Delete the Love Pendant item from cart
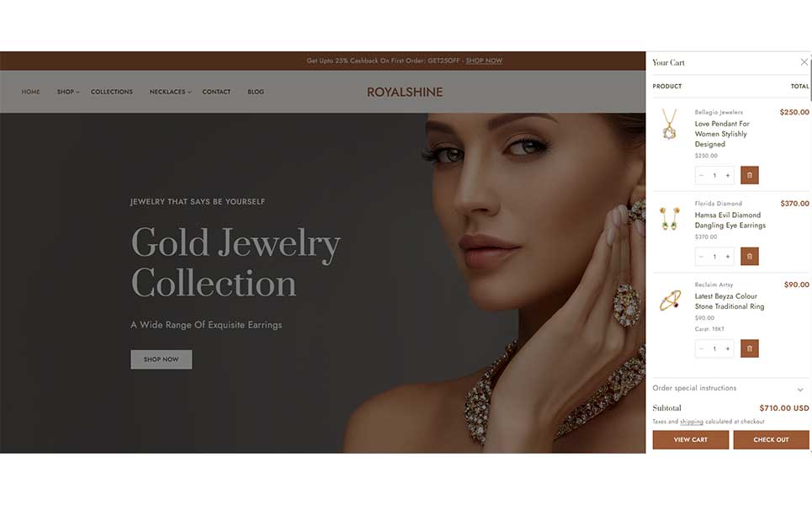The image size is (812, 505). [x=749, y=175]
